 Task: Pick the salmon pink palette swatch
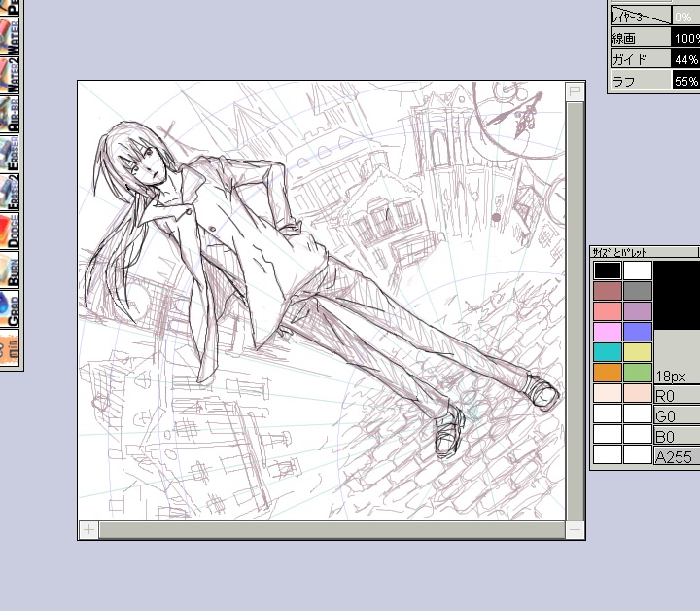(x=607, y=311)
